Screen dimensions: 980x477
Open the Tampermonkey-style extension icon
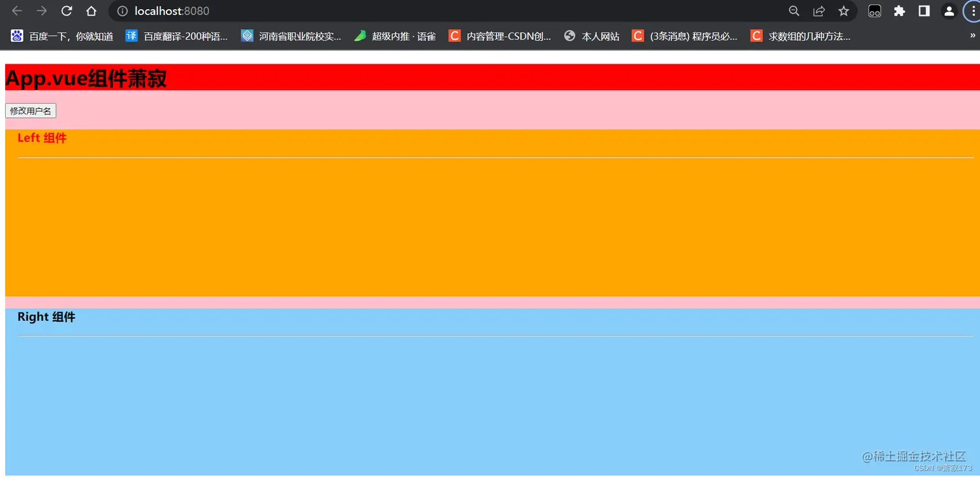874,11
